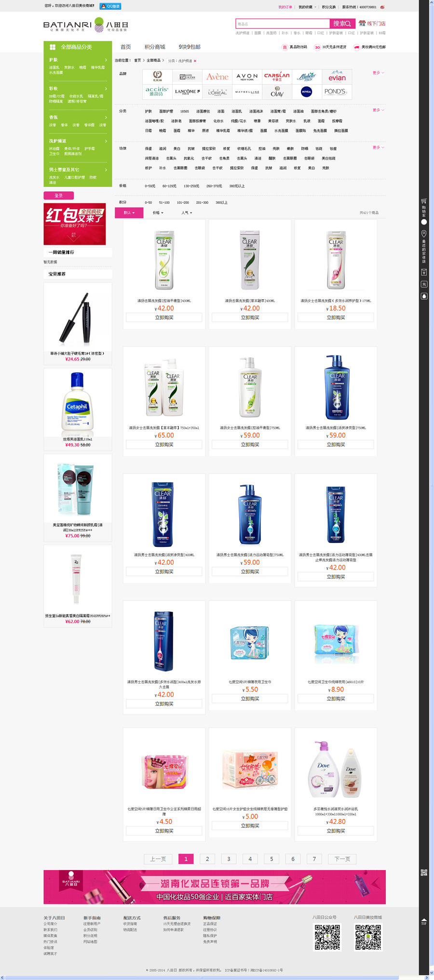Image resolution: width=434 pixels, height=980 pixels.
Task: Click the pink 搜索 search button
Action: (x=342, y=24)
